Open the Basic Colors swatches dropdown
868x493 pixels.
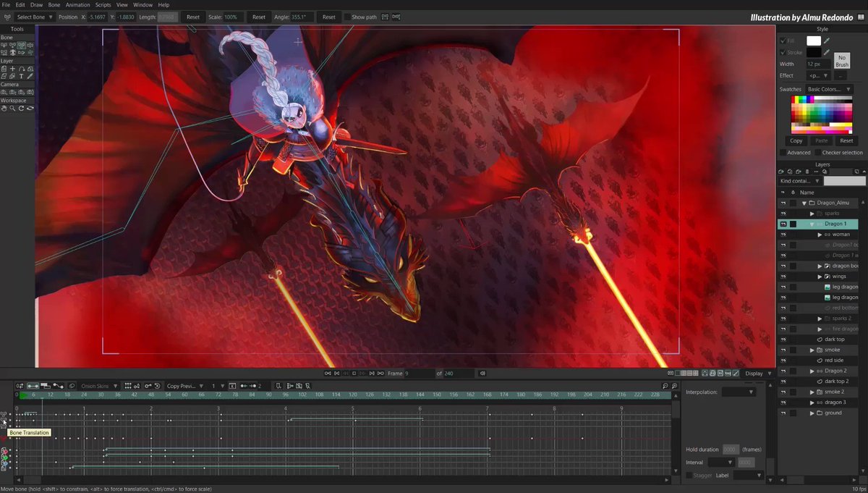[x=829, y=89]
